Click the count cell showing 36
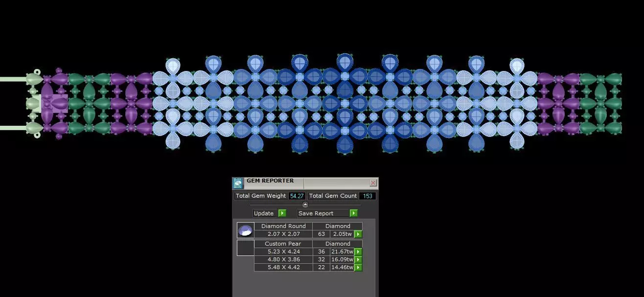 [322, 251]
